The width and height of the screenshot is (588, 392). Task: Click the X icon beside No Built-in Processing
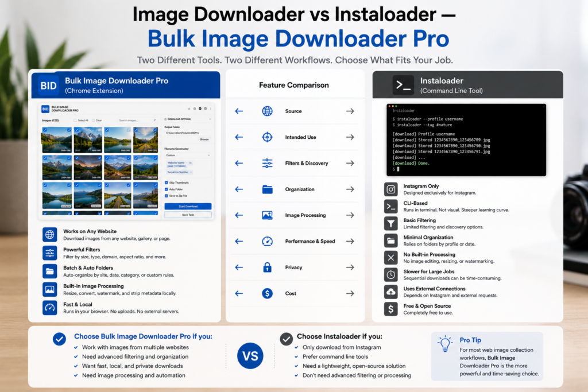[390, 258]
